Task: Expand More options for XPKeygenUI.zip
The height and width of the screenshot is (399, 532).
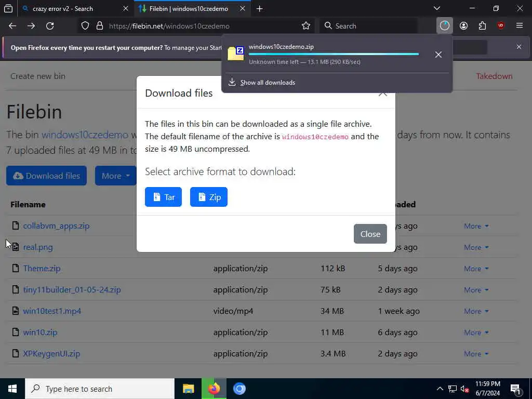Action: click(476, 354)
